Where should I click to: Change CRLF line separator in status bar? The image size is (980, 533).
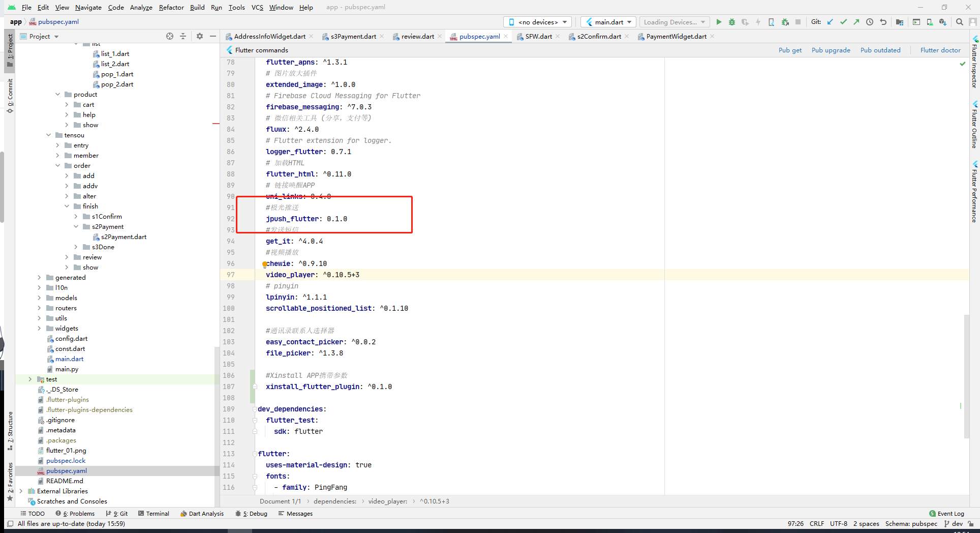pyautogui.click(x=817, y=524)
